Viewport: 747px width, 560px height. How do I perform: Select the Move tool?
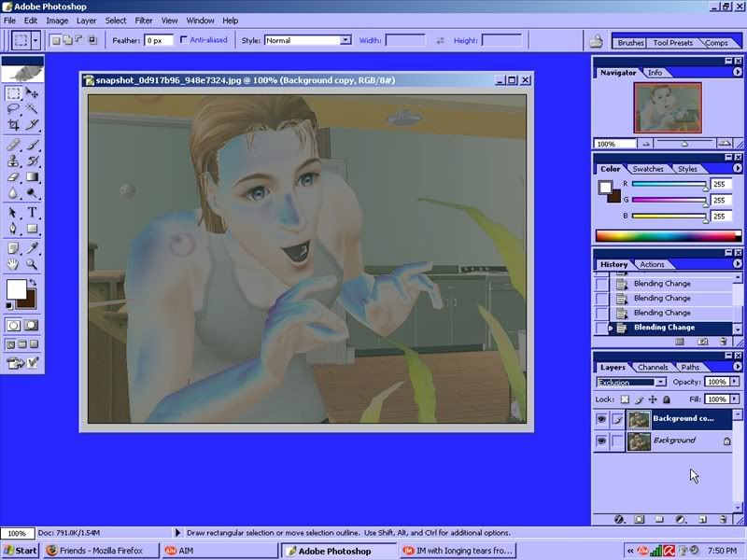pyautogui.click(x=32, y=92)
